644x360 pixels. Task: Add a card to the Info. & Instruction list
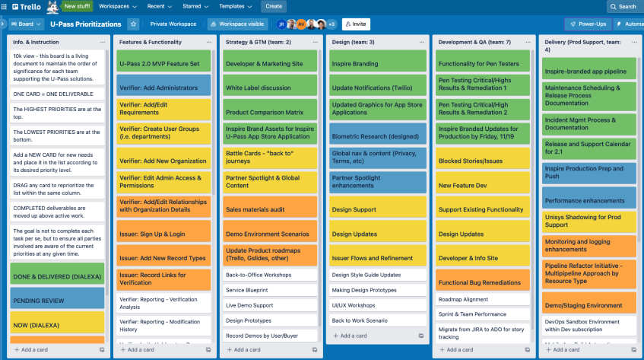tap(31, 350)
